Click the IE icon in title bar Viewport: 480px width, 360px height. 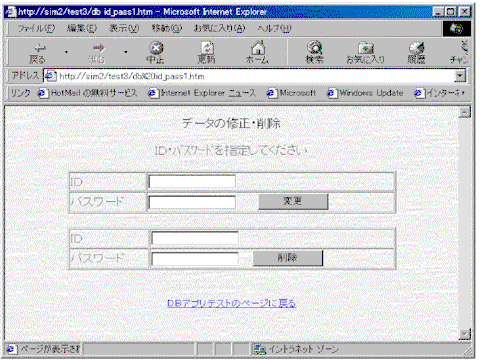(11, 12)
